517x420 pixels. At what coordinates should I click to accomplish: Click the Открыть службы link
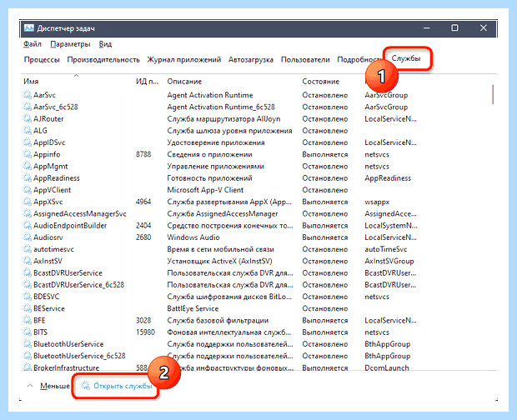(123, 386)
